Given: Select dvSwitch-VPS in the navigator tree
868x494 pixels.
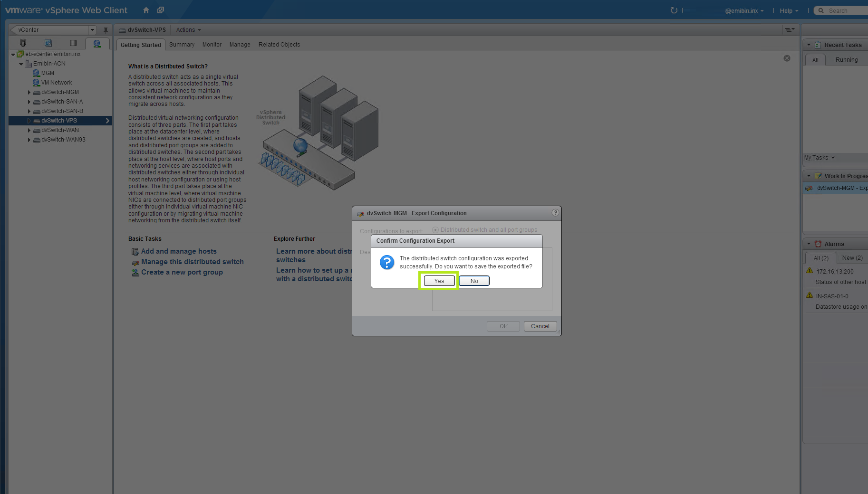Looking at the screenshot, I should [x=60, y=121].
